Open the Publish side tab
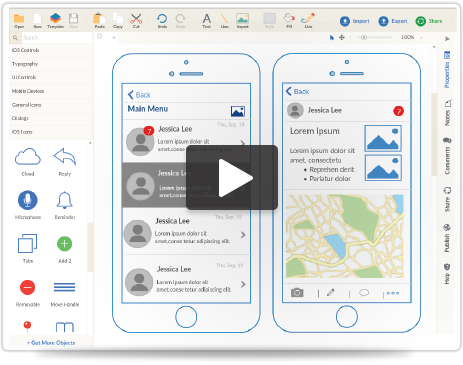This screenshot has height=365, width=463. [x=447, y=238]
